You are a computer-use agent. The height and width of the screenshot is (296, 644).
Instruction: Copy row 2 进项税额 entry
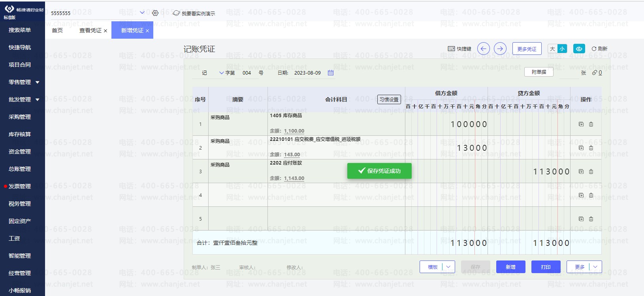[x=581, y=148]
